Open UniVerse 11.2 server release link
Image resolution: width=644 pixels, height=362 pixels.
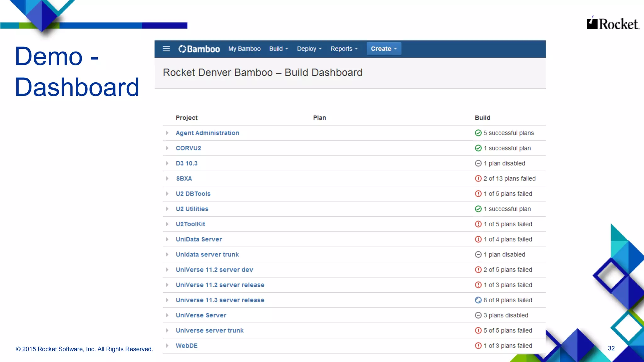point(220,285)
